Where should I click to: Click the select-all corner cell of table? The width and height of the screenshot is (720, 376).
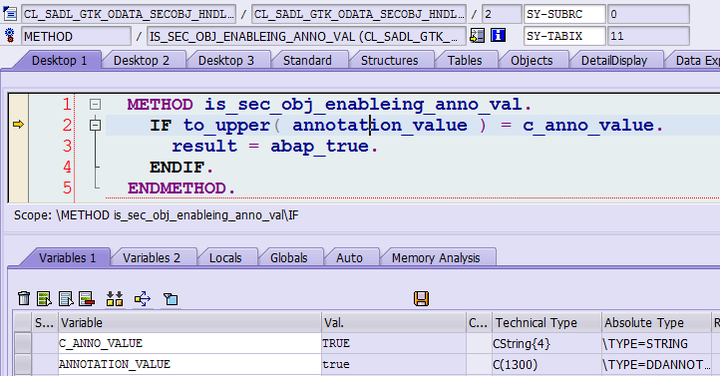[x=22, y=323]
